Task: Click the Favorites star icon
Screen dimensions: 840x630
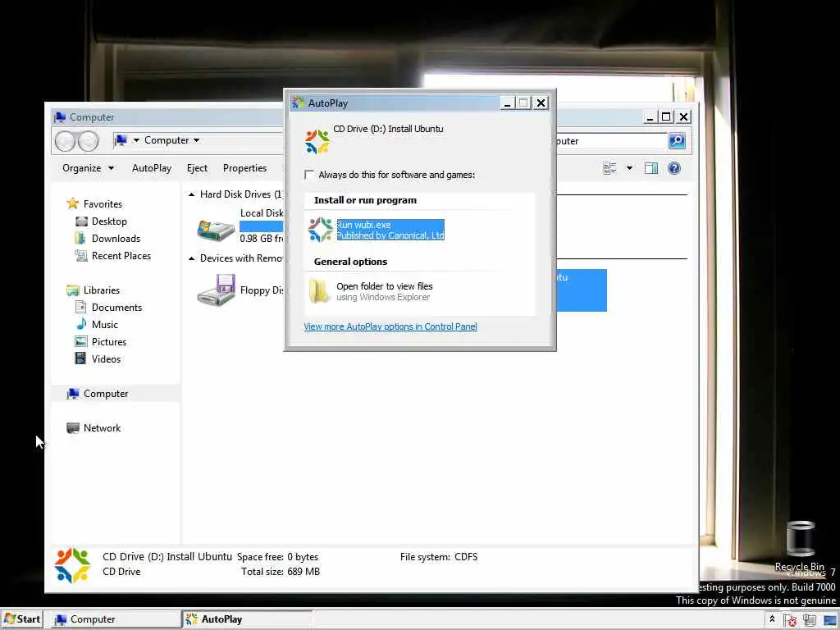Action: [72, 203]
